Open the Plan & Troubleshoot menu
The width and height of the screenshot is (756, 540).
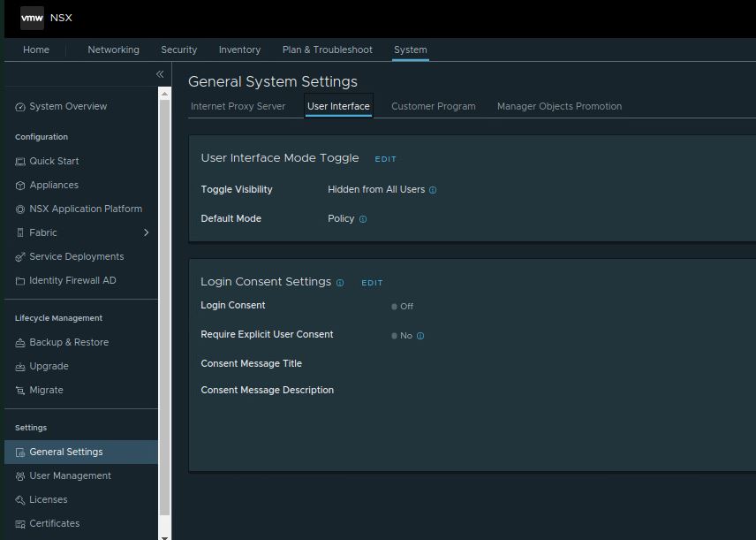click(x=328, y=49)
